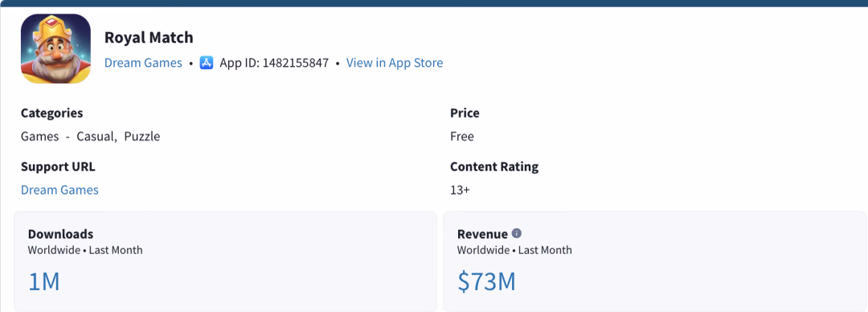Click the Categories heading
Screen dimensions: 868x312
coord(52,113)
